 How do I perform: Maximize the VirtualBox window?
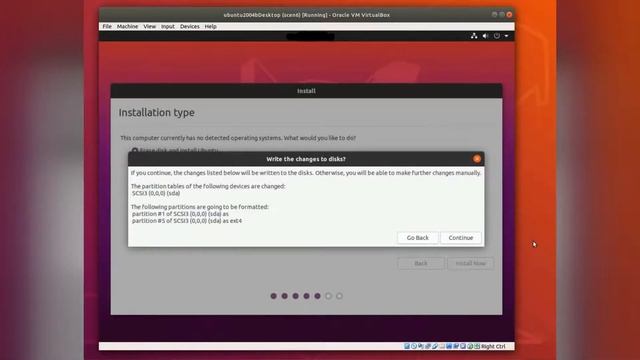pyautogui.click(x=502, y=15)
